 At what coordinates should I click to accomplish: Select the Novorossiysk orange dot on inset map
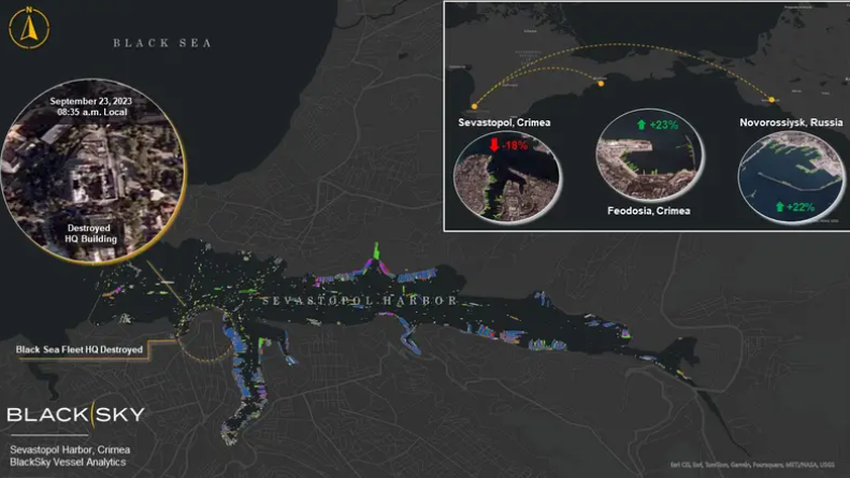771,99
